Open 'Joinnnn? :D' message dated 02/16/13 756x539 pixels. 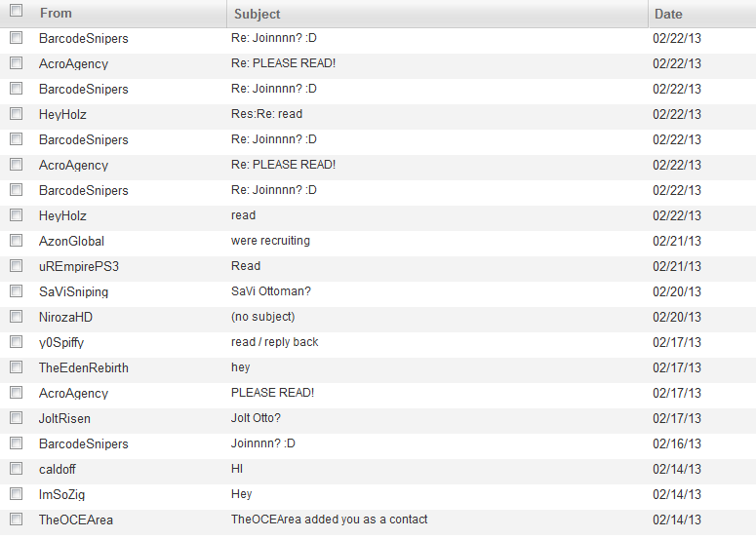tap(262, 443)
